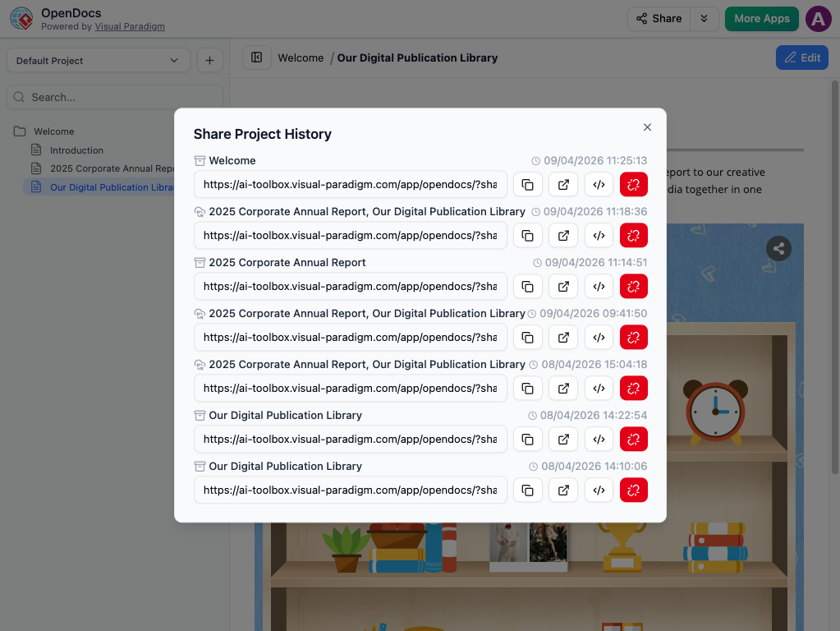Click the More Apps button
The width and height of the screenshot is (840, 631).
761,19
